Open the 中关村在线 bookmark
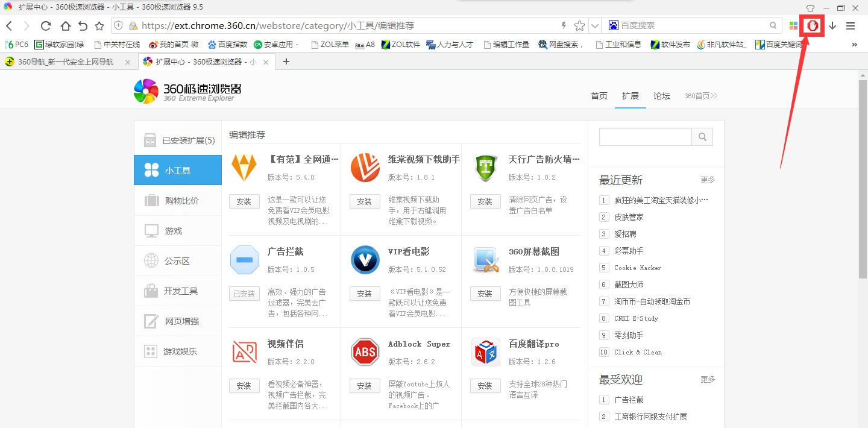 (117, 44)
